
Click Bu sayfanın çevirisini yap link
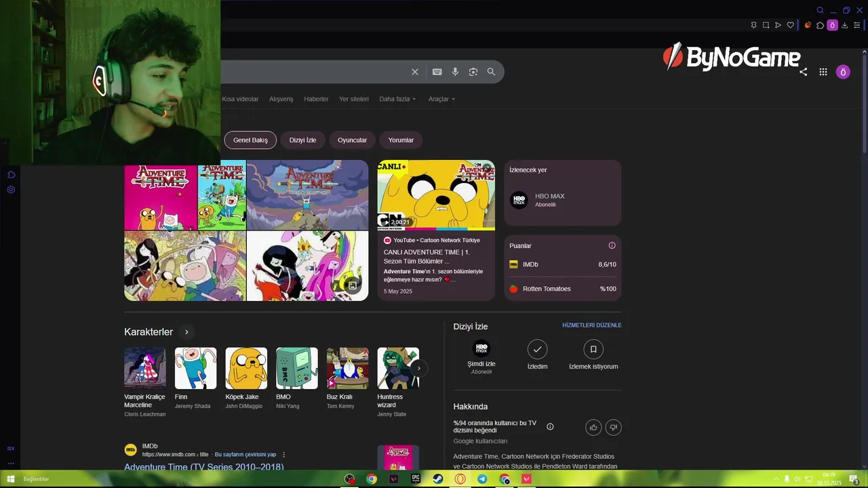(x=245, y=454)
